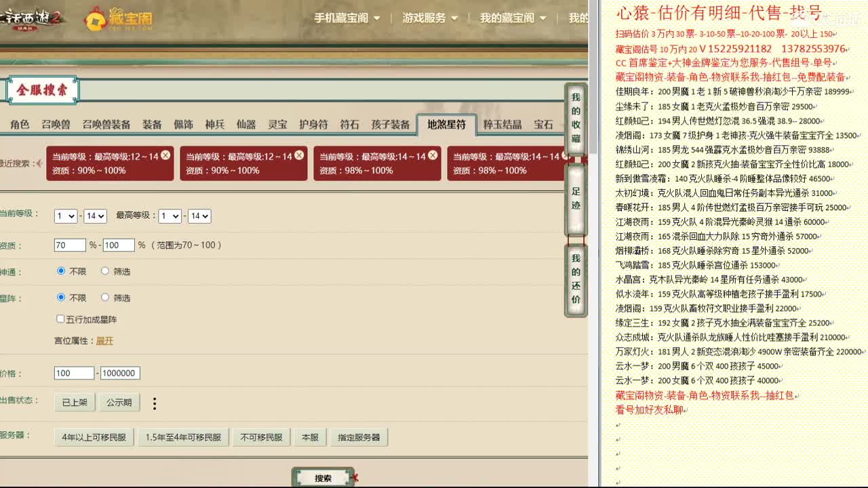Open 手机藏宝阁 dropdown menu

[x=347, y=18]
